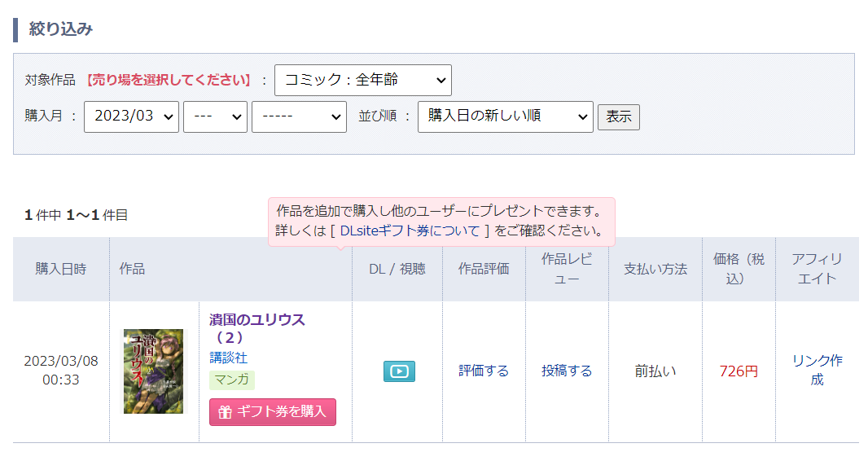This screenshot has width=868, height=461.
Task: Open the コミック：全年齢 target works dropdown
Action: click(363, 81)
